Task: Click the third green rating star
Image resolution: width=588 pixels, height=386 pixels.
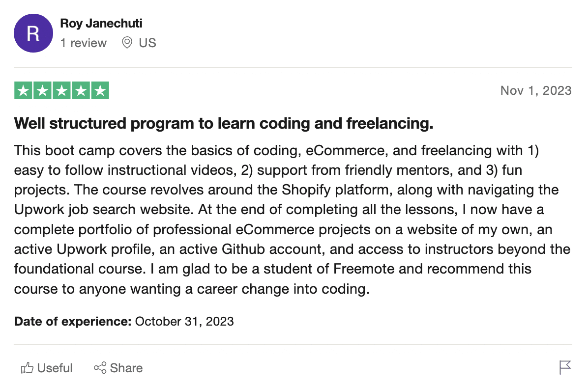Action: click(61, 90)
